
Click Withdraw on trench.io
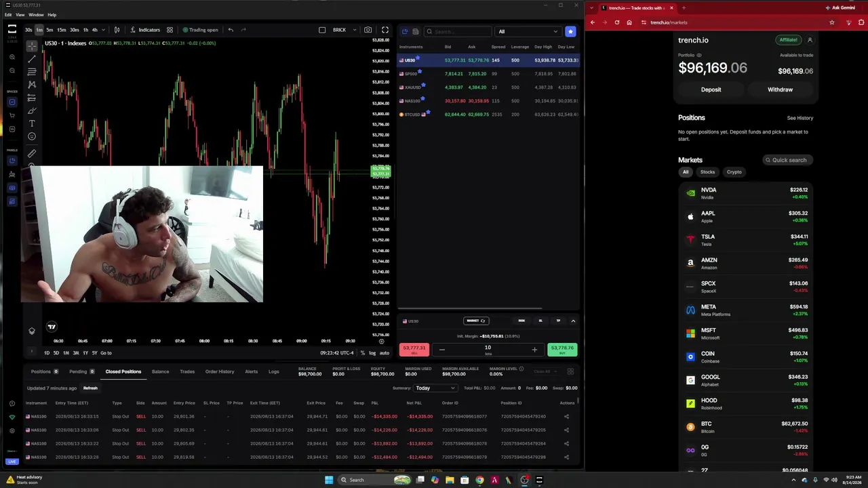point(780,89)
